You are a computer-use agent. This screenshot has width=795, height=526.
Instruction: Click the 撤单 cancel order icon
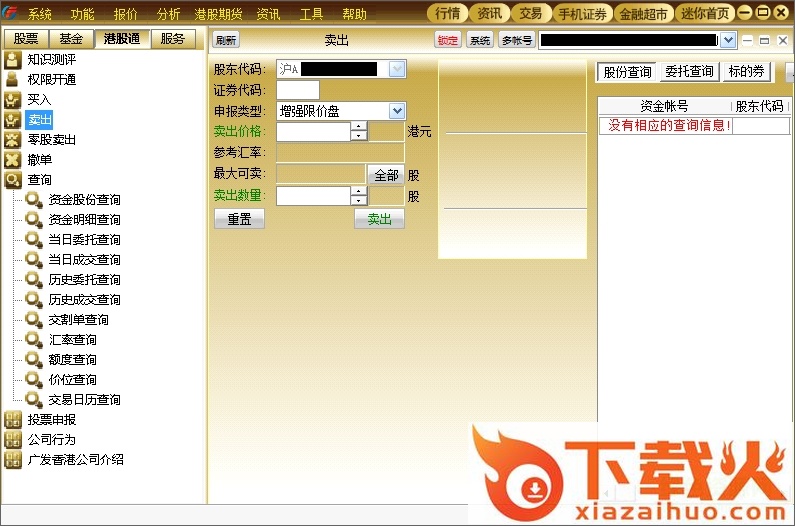pos(12,160)
